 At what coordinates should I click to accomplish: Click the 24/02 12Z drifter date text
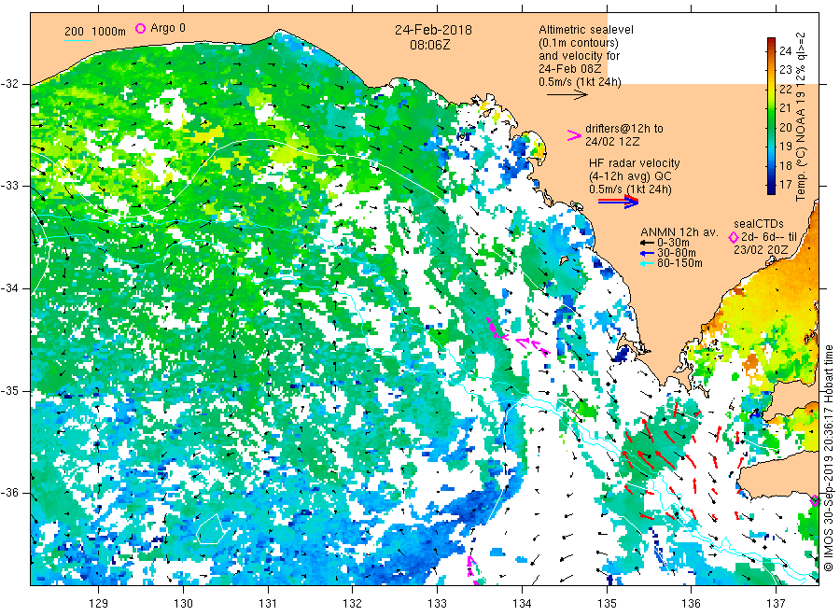point(612,142)
